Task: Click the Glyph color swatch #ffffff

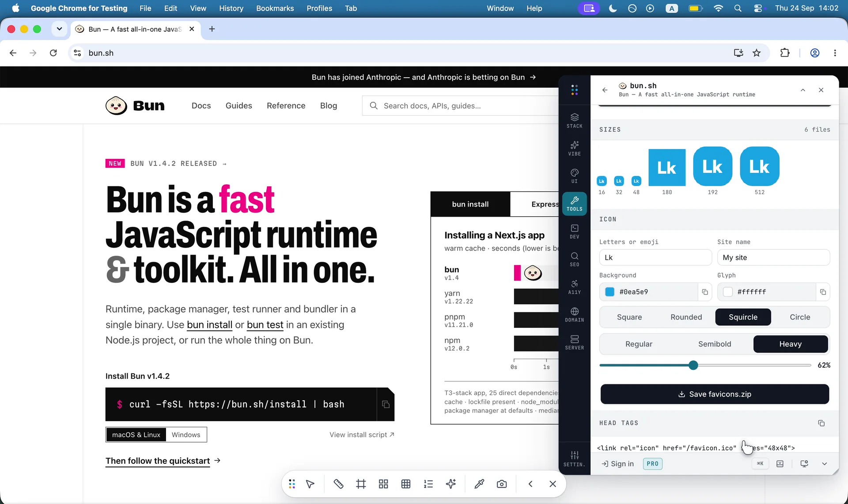Action: [x=728, y=292]
